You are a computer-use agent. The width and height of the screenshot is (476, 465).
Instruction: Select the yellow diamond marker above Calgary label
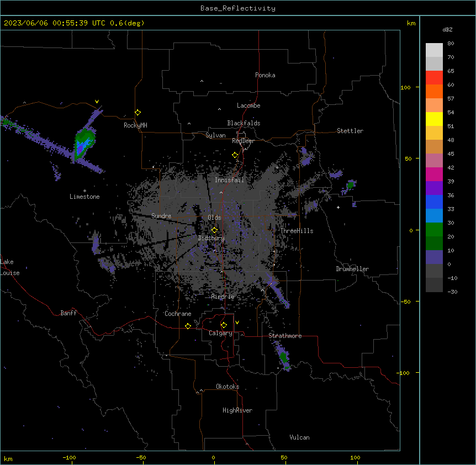click(224, 325)
